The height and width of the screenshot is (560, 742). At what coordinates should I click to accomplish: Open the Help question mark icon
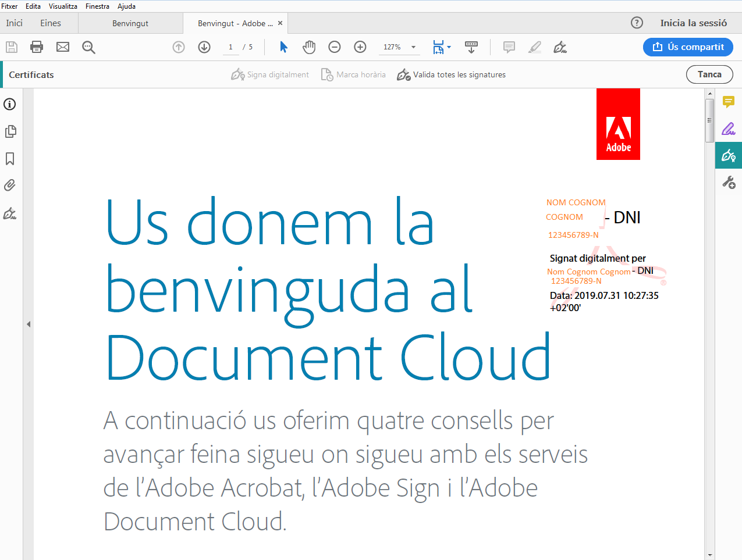coord(637,23)
